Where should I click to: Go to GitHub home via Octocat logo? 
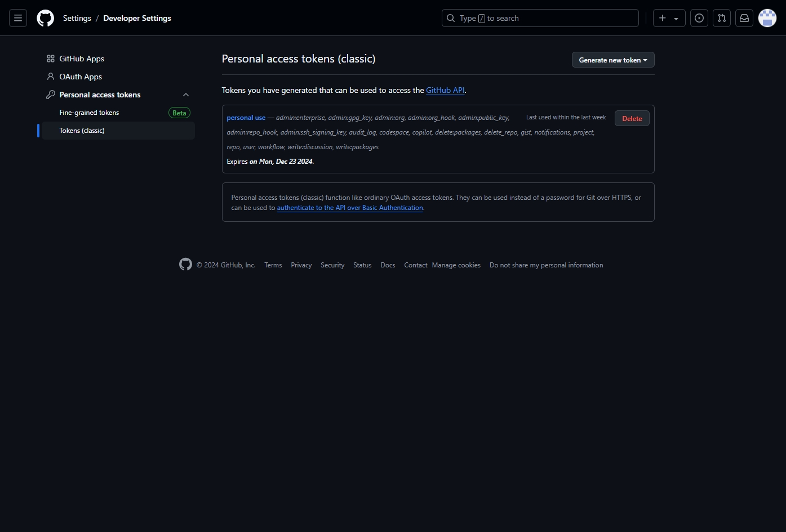pyautogui.click(x=46, y=18)
